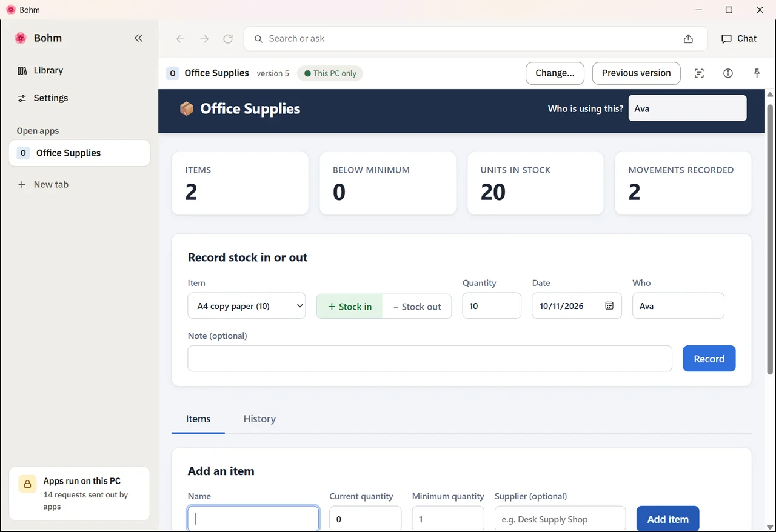Viewport: 776px width, 532px height.
Task: Click the lock icon in Apps run notice
Action: point(27,484)
